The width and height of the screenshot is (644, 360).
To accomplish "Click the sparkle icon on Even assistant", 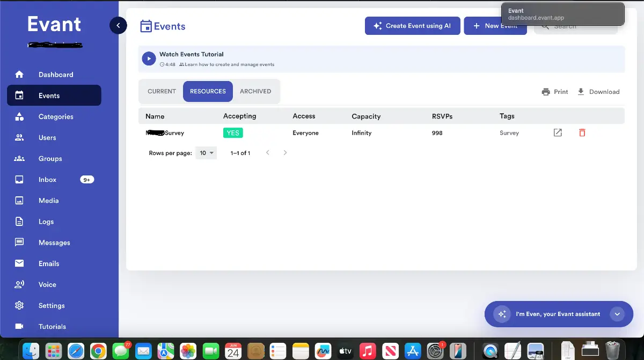I will pyautogui.click(x=502, y=314).
